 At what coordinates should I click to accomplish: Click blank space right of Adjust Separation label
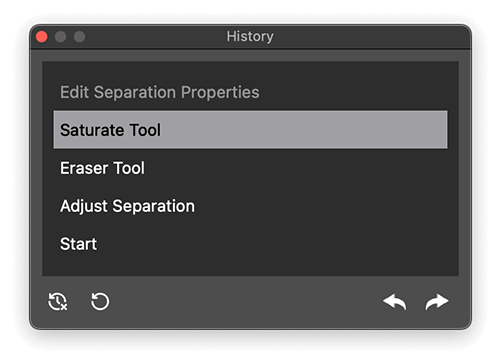[320, 206]
